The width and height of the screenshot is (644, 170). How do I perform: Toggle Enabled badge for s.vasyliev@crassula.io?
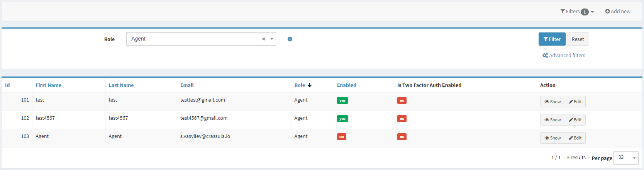(341, 137)
